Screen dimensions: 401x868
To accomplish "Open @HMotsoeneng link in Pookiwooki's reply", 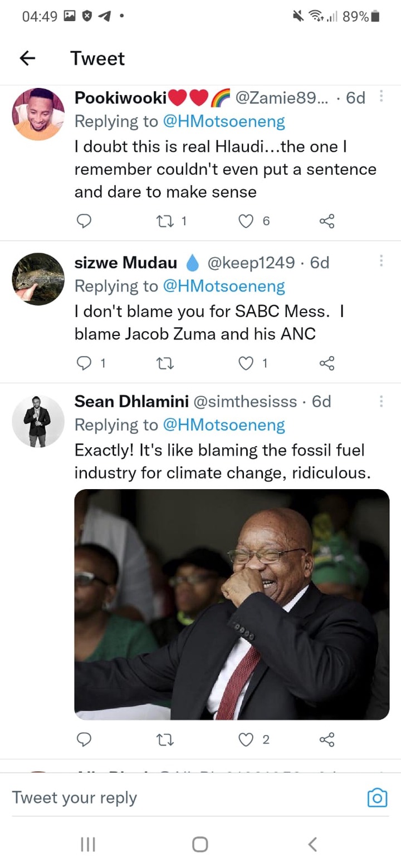I will pyautogui.click(x=224, y=121).
